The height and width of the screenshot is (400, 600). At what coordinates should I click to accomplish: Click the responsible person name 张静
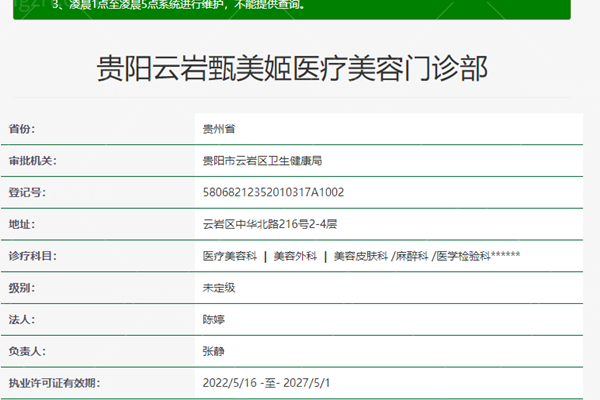pos(214,351)
